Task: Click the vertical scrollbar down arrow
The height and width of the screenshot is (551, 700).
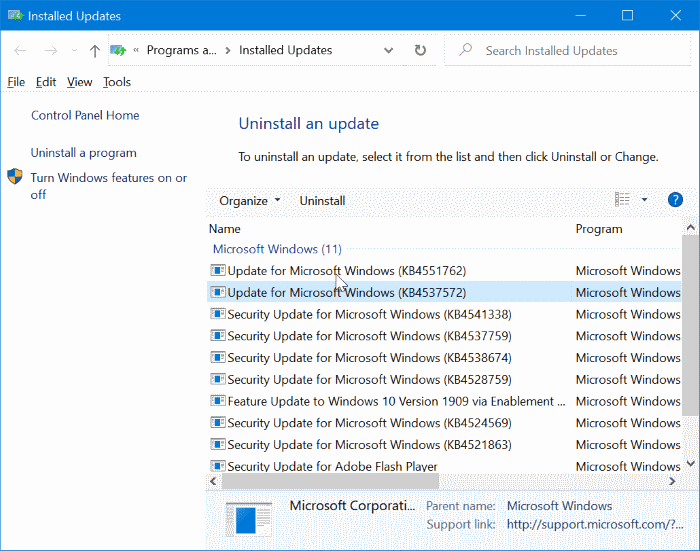Action: [690, 464]
